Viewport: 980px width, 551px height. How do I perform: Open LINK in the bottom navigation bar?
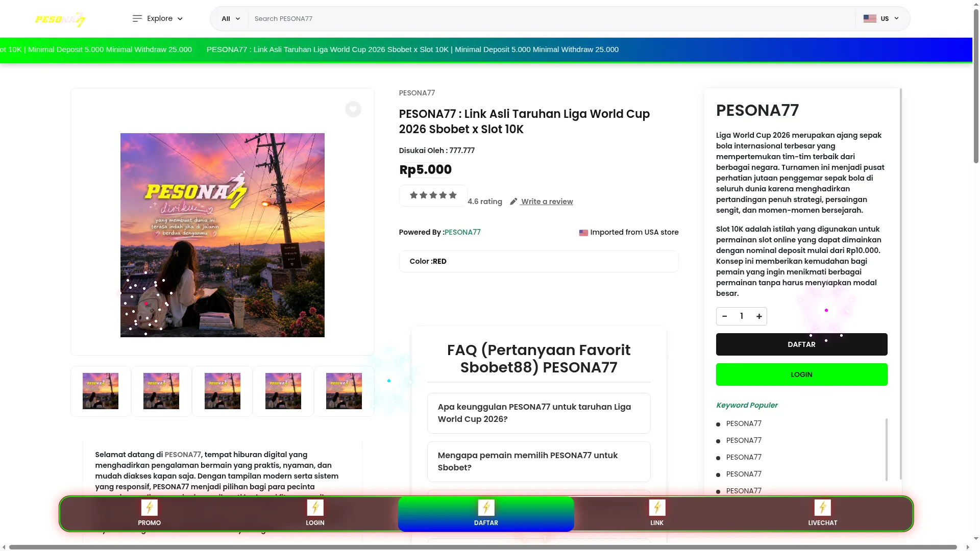(x=657, y=514)
